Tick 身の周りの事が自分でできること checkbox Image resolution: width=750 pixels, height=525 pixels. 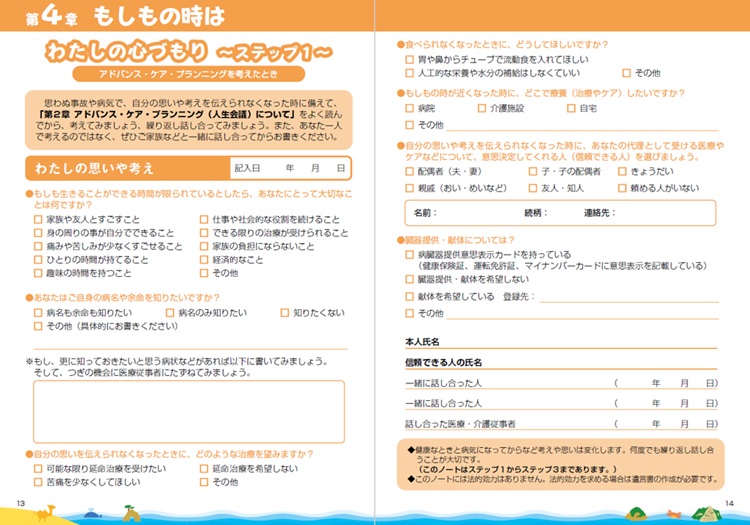click(38, 232)
